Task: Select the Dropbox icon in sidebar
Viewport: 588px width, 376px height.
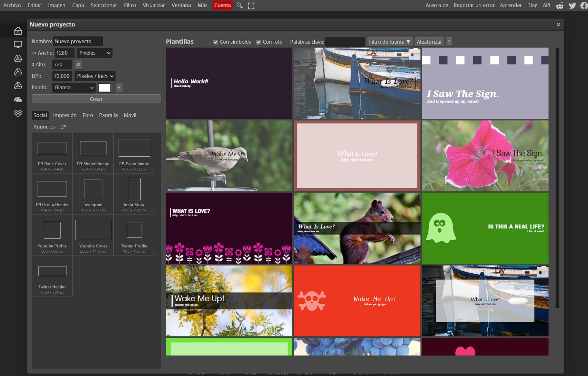Action: 18,113
